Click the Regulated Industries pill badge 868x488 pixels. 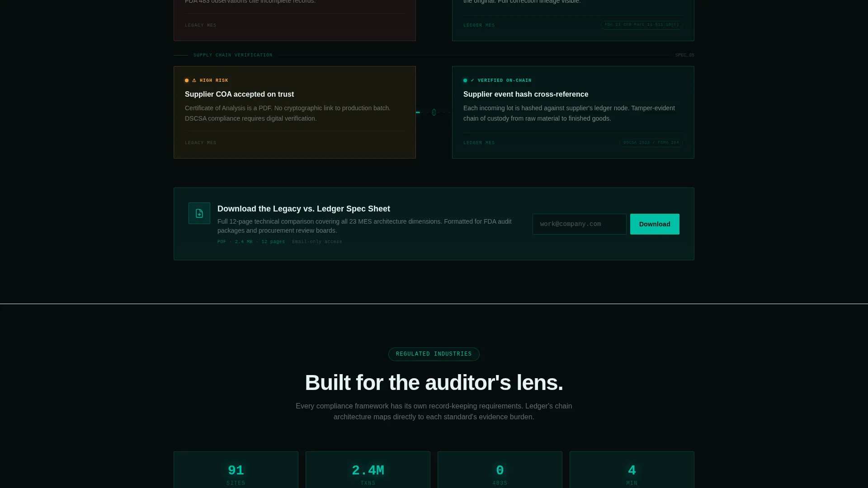[x=434, y=354]
